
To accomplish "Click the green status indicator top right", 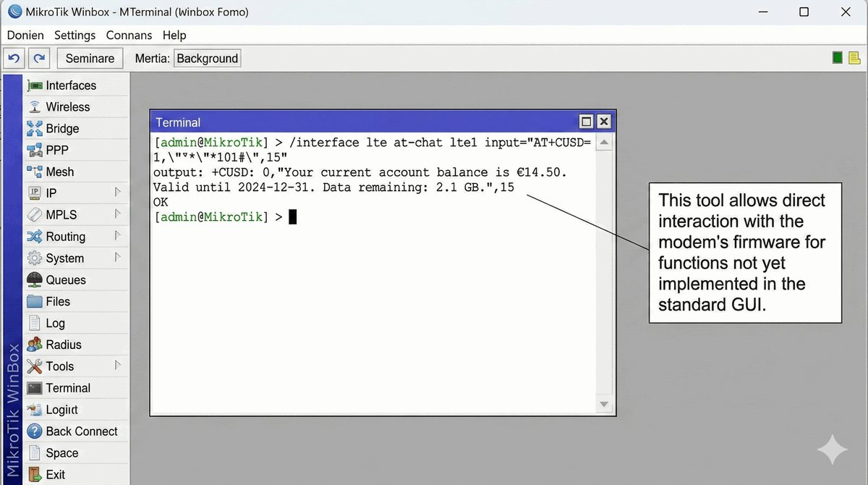I will pyautogui.click(x=838, y=58).
